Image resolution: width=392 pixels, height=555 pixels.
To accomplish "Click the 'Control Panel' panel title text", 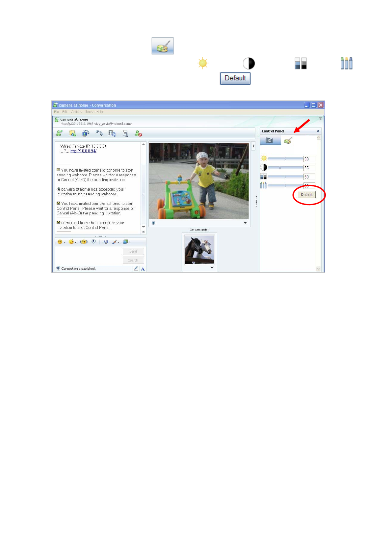I will (x=273, y=131).
